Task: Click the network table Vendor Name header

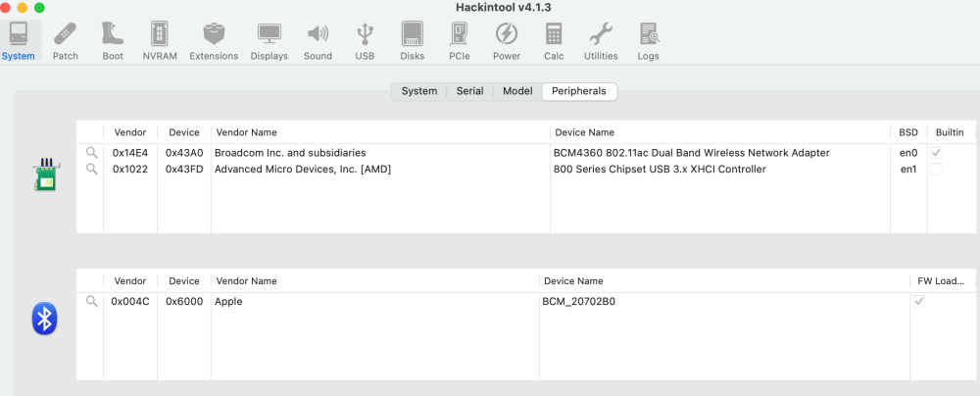Action: pyautogui.click(x=380, y=132)
